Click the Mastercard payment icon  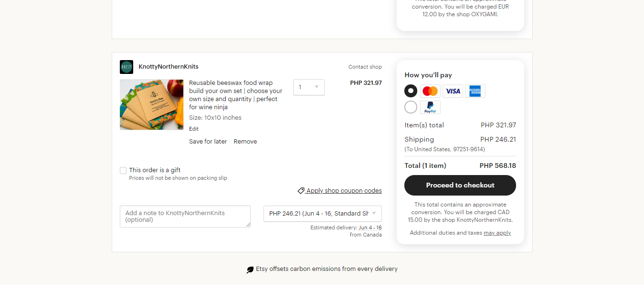click(430, 91)
